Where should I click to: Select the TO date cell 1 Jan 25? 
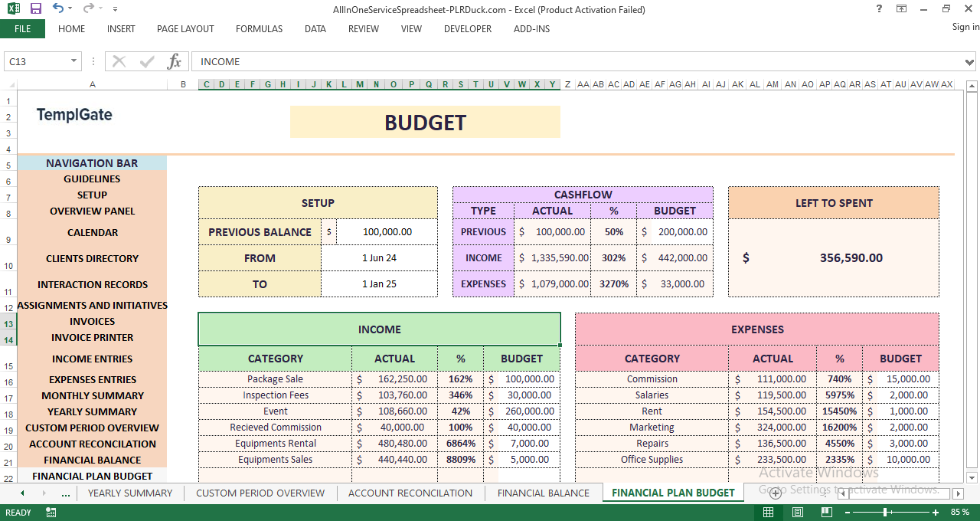pos(379,284)
